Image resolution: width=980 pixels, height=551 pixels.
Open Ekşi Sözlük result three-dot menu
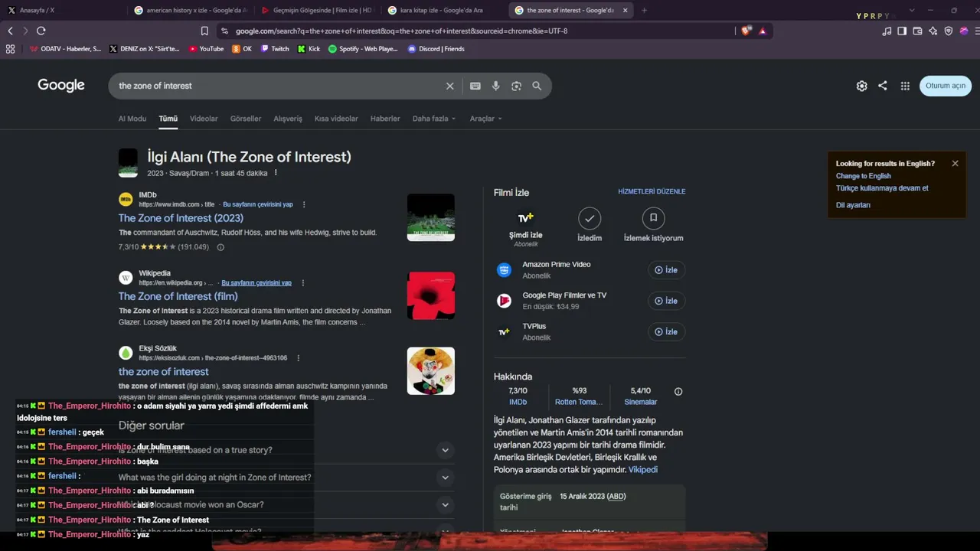(x=298, y=358)
